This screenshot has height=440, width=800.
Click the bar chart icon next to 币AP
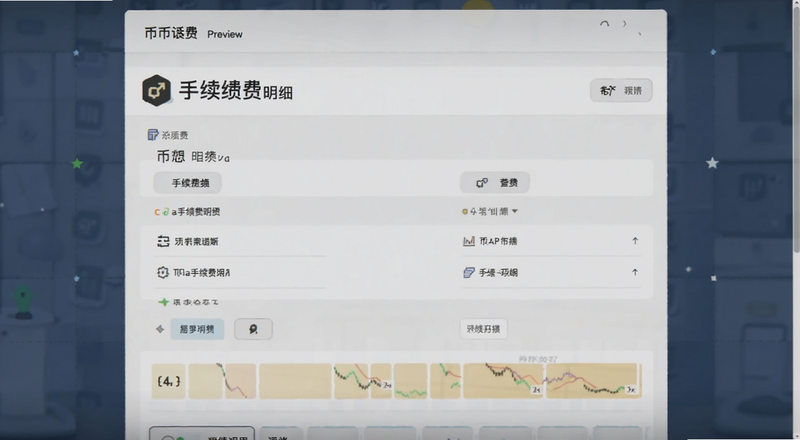[x=468, y=241]
